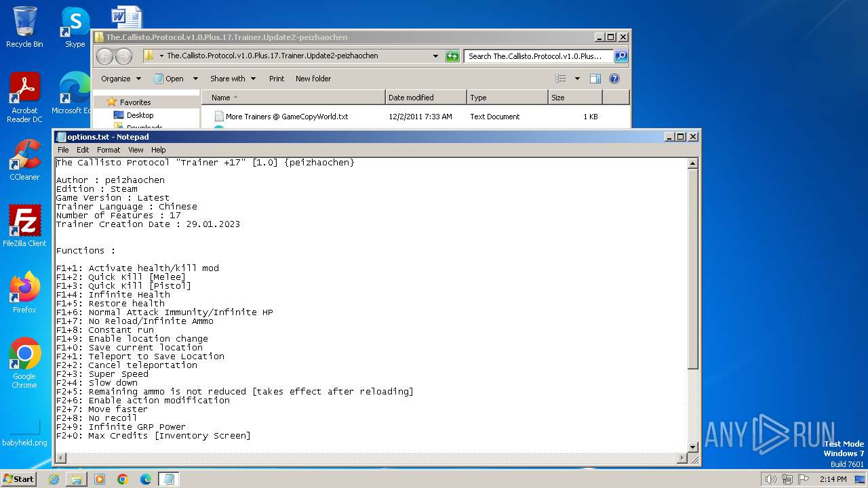Open Firefox desktop shortcut
The width and height of the screenshot is (868, 488).
pyautogui.click(x=24, y=293)
